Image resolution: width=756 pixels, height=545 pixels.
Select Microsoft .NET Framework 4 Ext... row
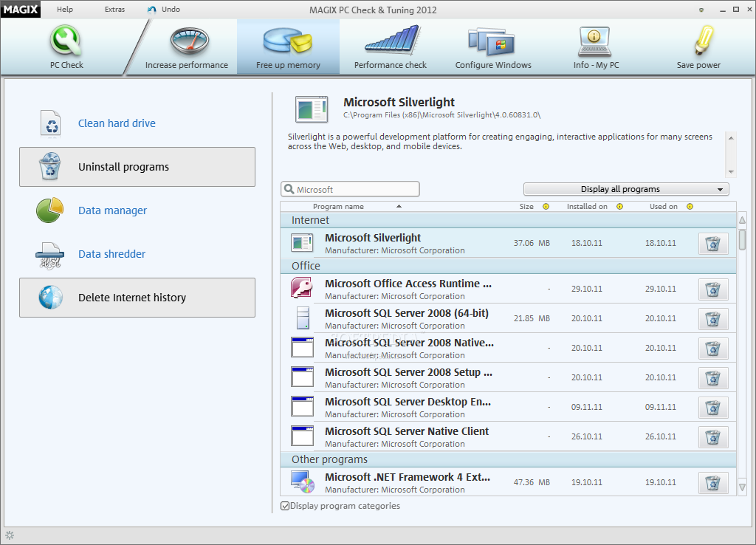pos(508,482)
